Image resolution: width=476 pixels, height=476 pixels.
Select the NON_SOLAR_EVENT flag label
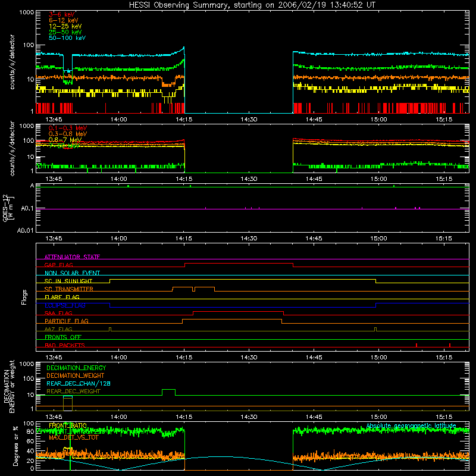pyautogui.click(x=72, y=273)
